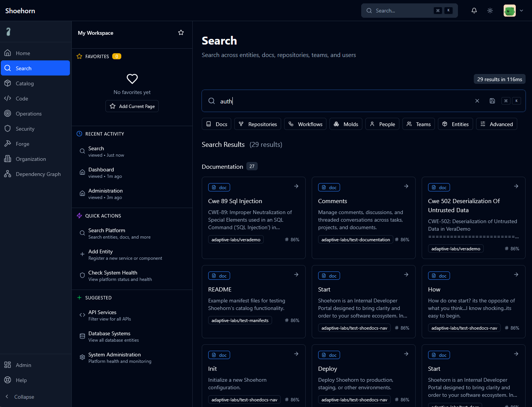The height and width of the screenshot is (407, 532).
Task: Star My Workspace as favorite
Action: (x=181, y=33)
